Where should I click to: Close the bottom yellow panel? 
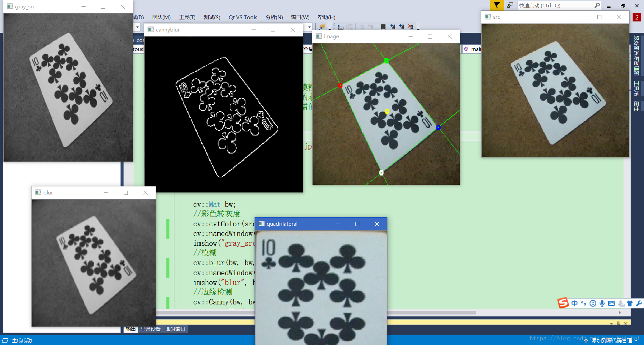pos(626,323)
